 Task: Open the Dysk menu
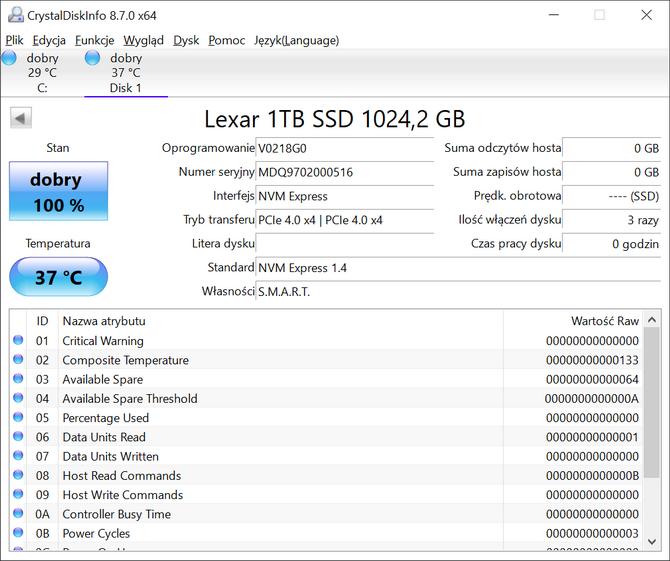186,41
